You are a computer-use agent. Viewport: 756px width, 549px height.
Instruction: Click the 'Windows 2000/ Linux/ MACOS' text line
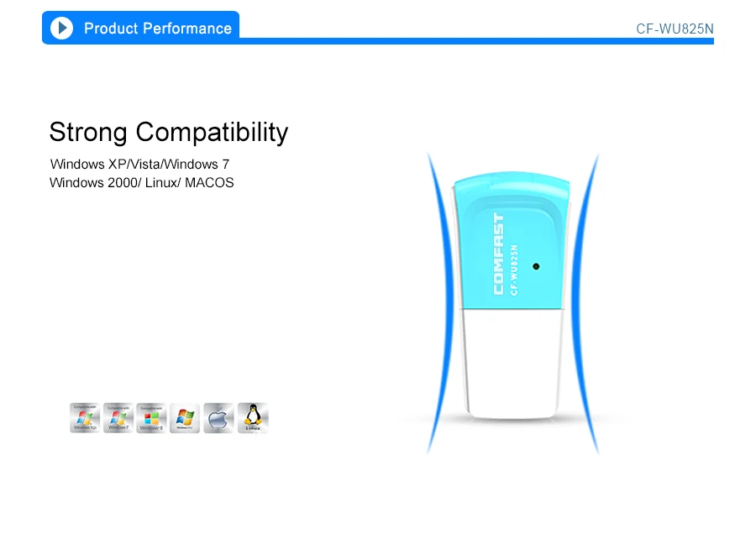coord(142,183)
